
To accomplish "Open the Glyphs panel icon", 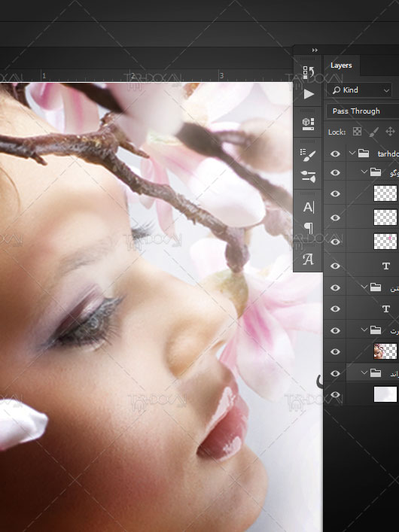I will click(308, 259).
